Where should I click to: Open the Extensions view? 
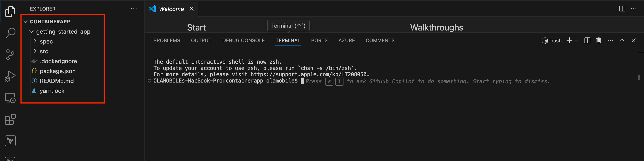[10, 120]
